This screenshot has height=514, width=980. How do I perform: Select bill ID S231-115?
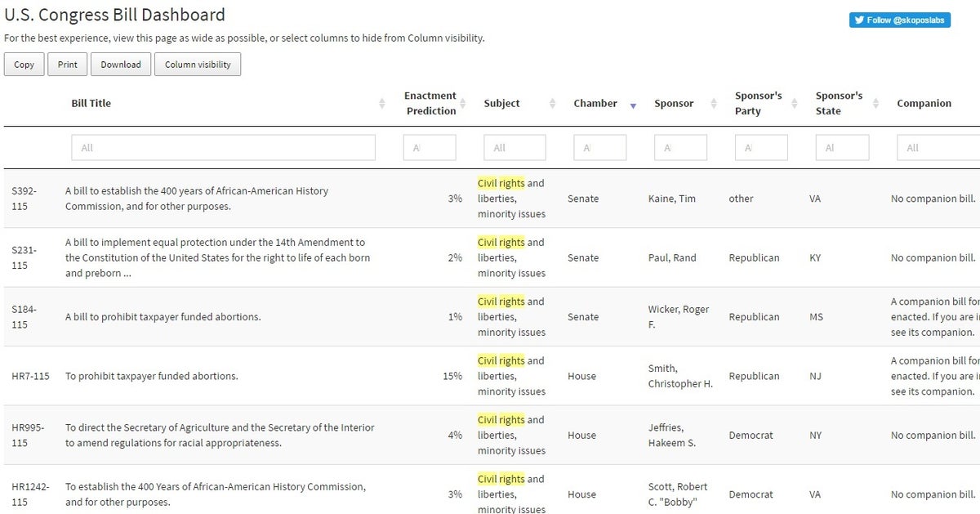[24, 257]
